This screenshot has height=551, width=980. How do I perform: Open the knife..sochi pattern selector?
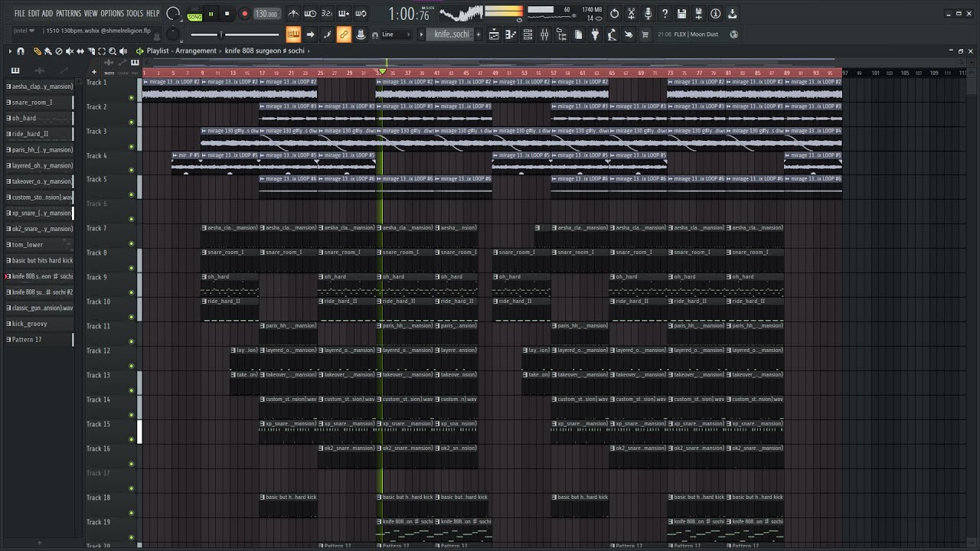452,34
